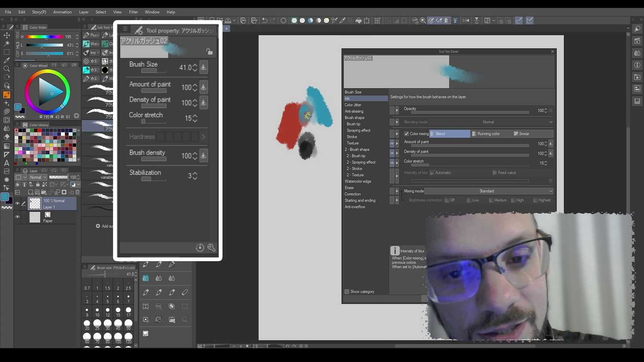Click the delete layer trash icon
644x362 pixels.
(x=77, y=192)
